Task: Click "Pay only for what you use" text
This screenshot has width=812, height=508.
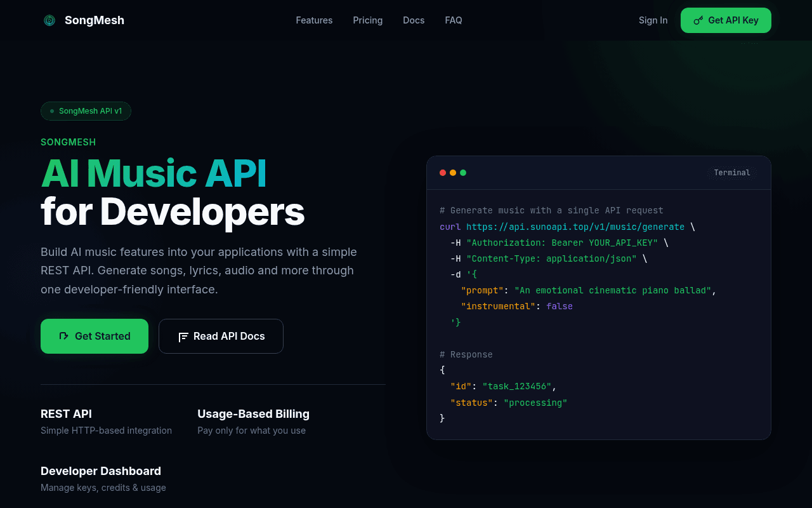Action: [251, 431]
